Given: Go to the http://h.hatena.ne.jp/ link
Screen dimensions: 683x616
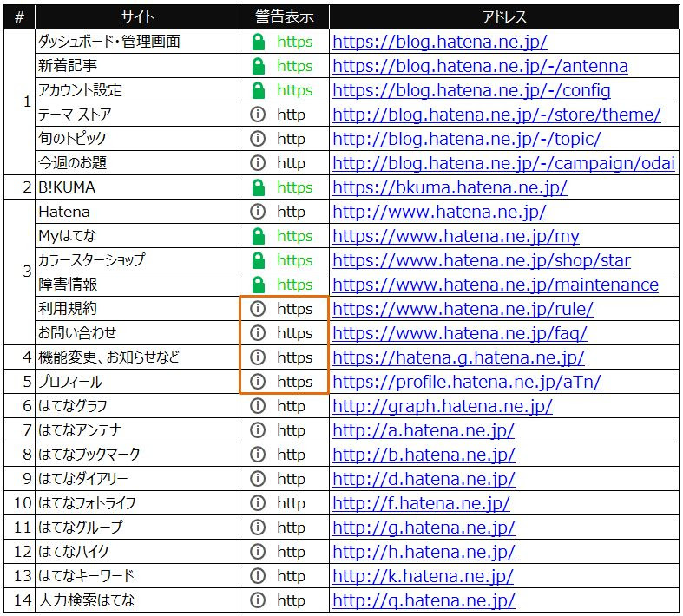Looking at the screenshot, I should (424, 552).
